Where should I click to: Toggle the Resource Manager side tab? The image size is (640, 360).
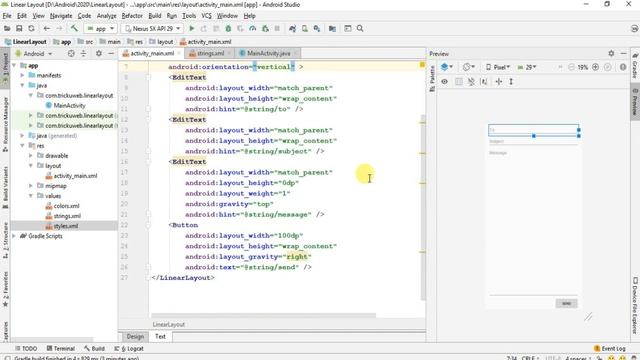[x=5, y=124]
